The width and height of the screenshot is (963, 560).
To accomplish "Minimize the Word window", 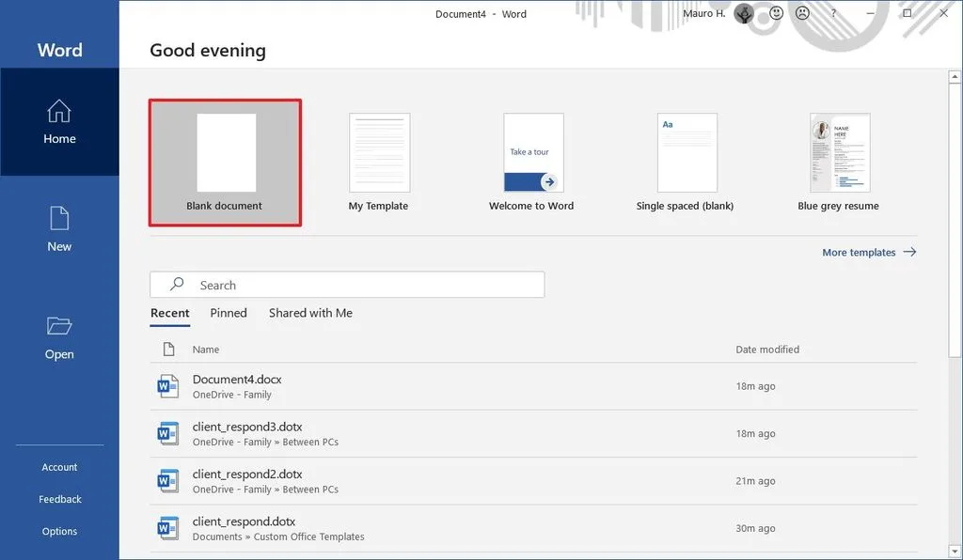I will pyautogui.click(x=870, y=13).
